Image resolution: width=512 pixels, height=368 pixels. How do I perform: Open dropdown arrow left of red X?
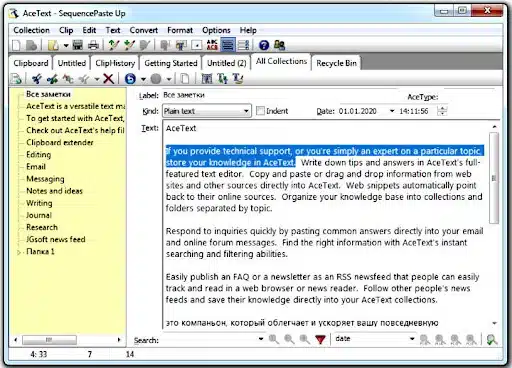click(97, 79)
